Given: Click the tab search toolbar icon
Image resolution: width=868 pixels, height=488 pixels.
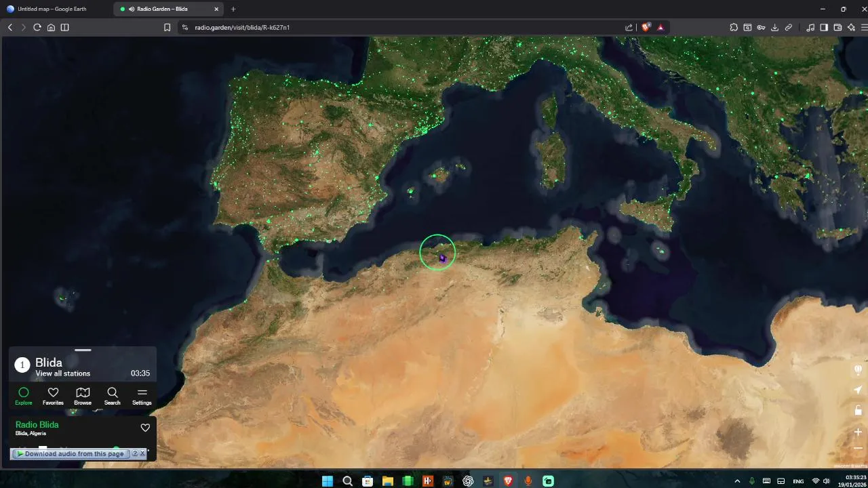Looking at the screenshot, I should [x=747, y=27].
